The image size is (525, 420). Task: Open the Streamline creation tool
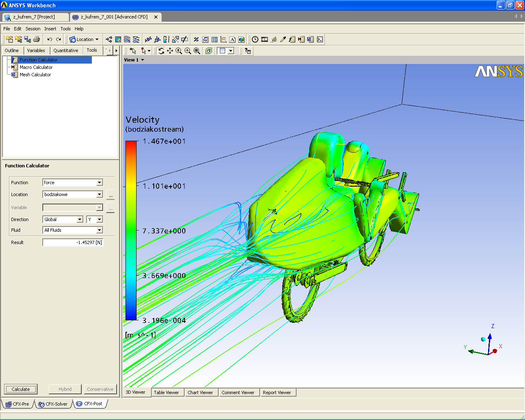[127, 39]
